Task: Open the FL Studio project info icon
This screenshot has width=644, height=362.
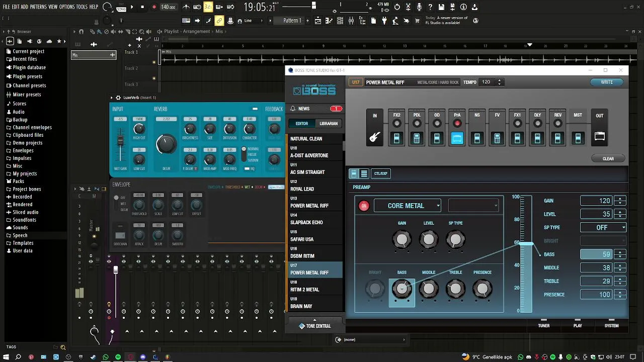Action: pyautogui.click(x=463, y=7)
